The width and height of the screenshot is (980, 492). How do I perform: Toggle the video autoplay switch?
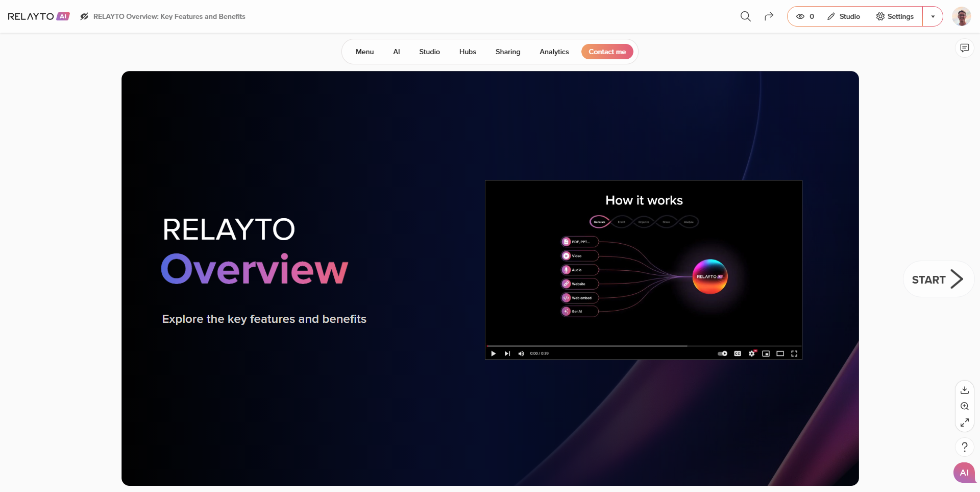722,354
